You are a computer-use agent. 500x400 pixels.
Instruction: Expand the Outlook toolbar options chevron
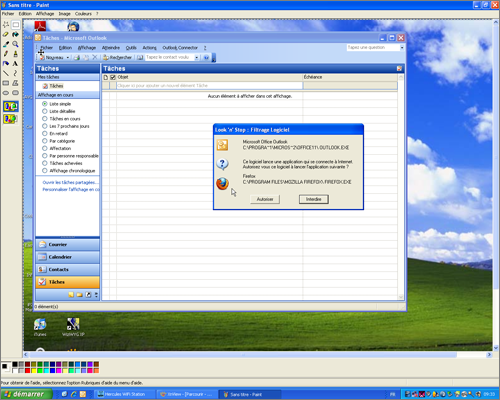(x=214, y=58)
